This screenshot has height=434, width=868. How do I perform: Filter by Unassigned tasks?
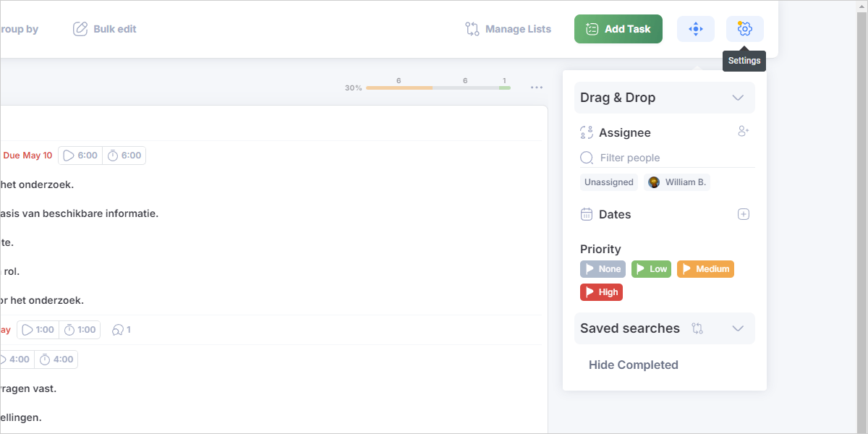click(x=608, y=182)
